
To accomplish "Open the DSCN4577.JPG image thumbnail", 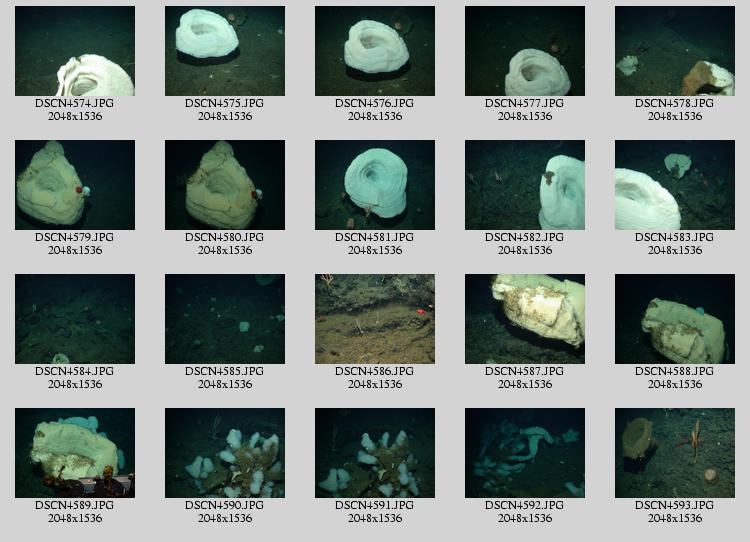I will [x=525, y=51].
